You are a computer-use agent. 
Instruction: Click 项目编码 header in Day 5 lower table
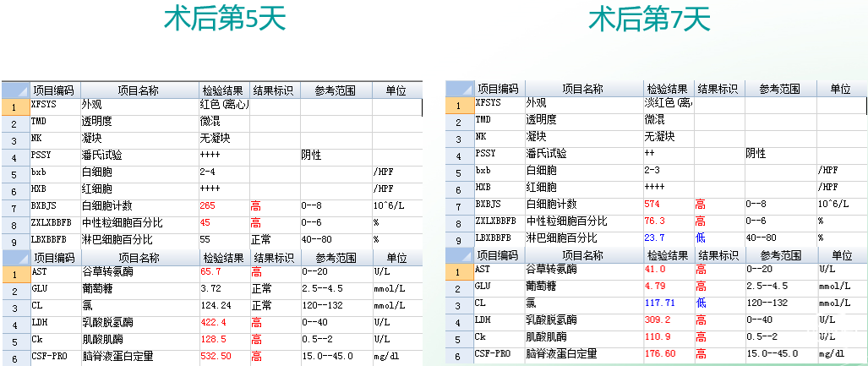(54, 257)
